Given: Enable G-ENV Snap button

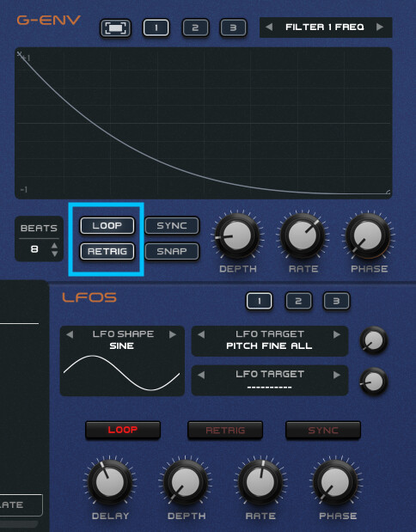Looking at the screenshot, I should coord(172,252).
